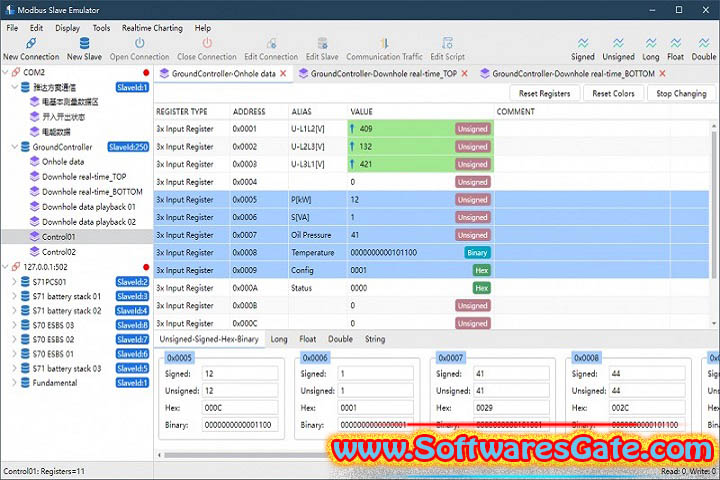
Task: Open the Tools menu
Action: 101,28
